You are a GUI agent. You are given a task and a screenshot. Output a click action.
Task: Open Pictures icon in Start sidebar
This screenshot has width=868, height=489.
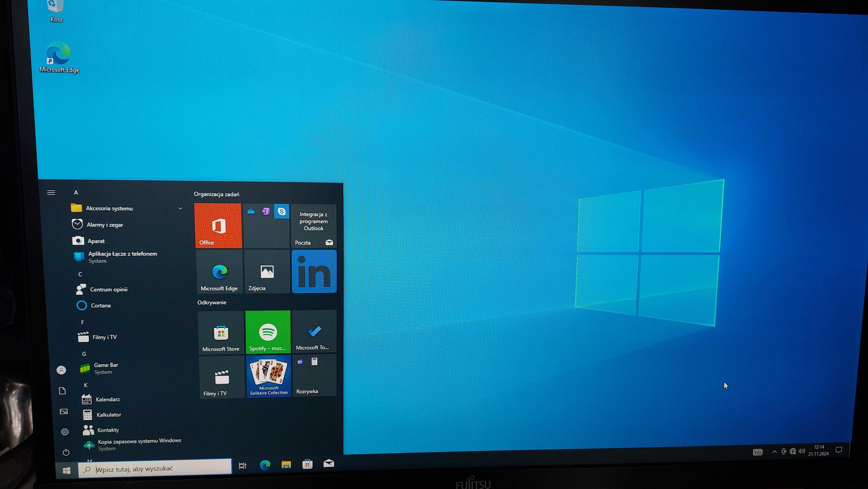point(64,411)
